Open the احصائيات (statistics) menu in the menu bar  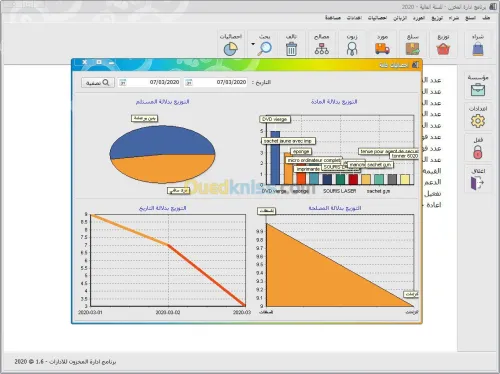pyautogui.click(x=377, y=18)
